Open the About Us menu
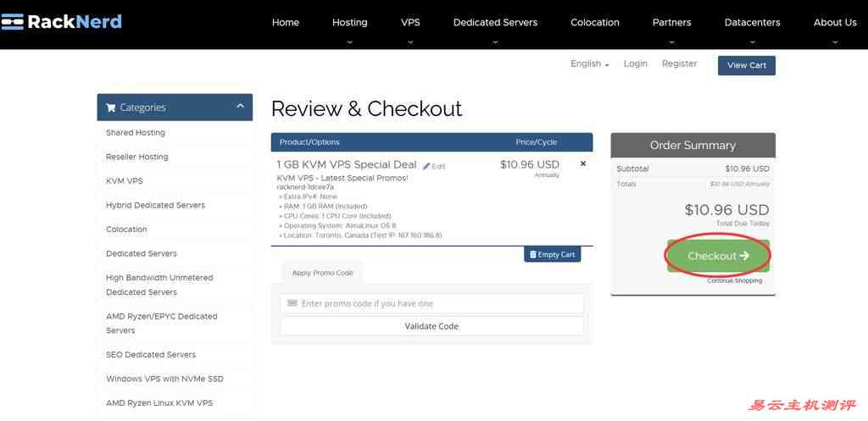The image size is (868, 421). coord(835,23)
